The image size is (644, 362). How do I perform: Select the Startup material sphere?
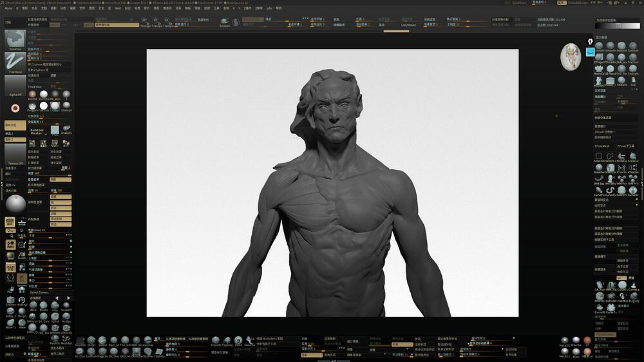coord(66,106)
